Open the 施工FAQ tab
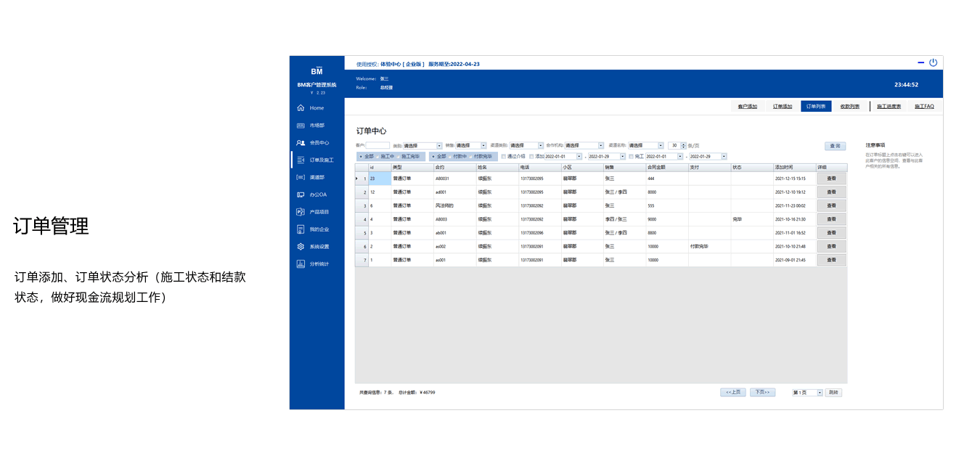The image size is (980, 474). [924, 107]
